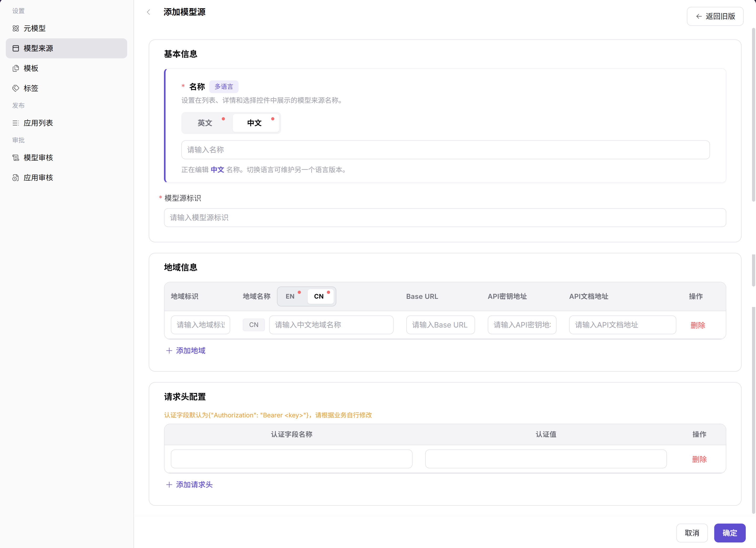Screen dimensions: 756x548
Task: Click the 应用审核 sidebar icon
Action: coord(16,178)
